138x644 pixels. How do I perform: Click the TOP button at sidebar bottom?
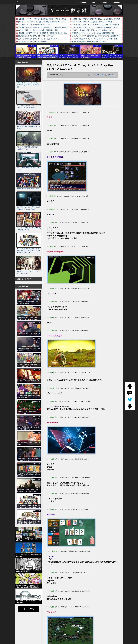point(29,609)
